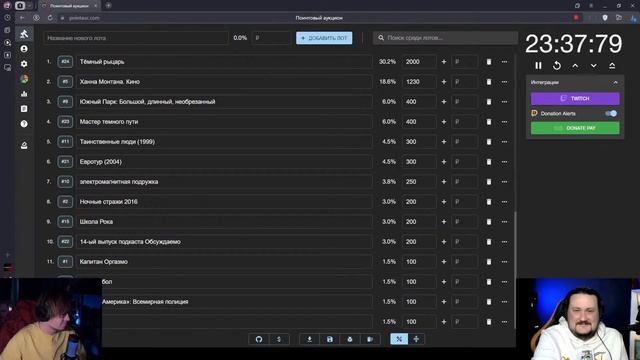This screenshot has width=640, height=360.
Task: Click the highlighted percent mode icon in bottom toolbar
Action: pos(399,339)
